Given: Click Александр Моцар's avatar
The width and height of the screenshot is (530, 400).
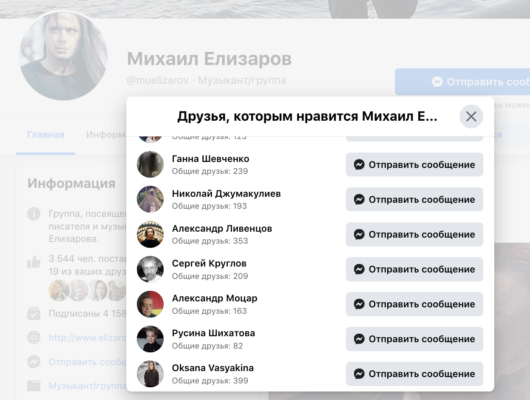Looking at the screenshot, I should coord(150,304).
